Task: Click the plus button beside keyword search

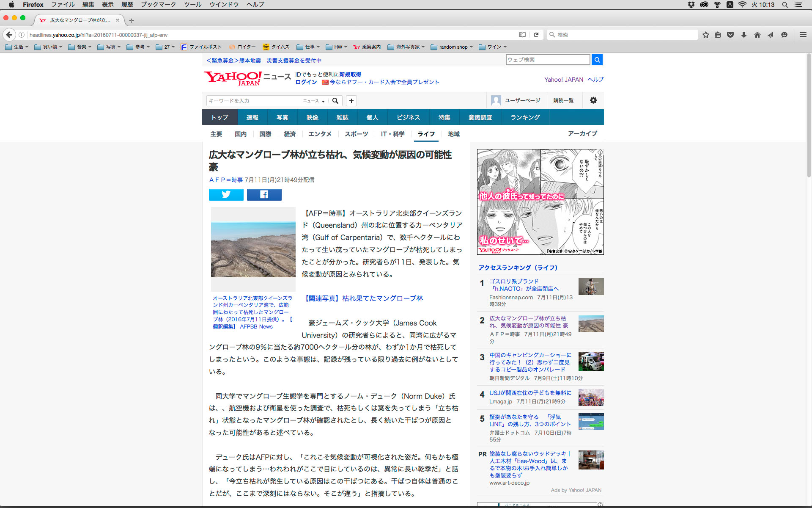Action: tap(351, 101)
